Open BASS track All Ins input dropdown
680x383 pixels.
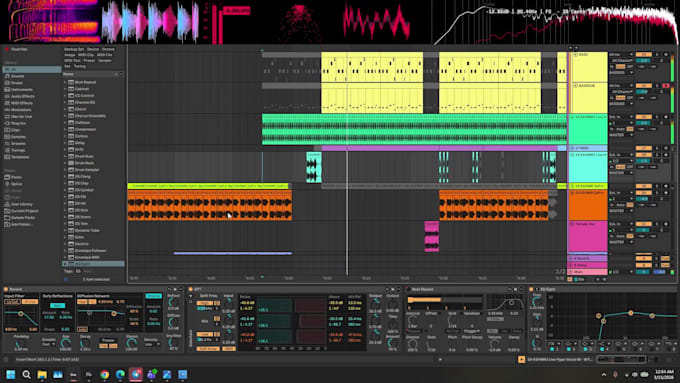(621, 55)
